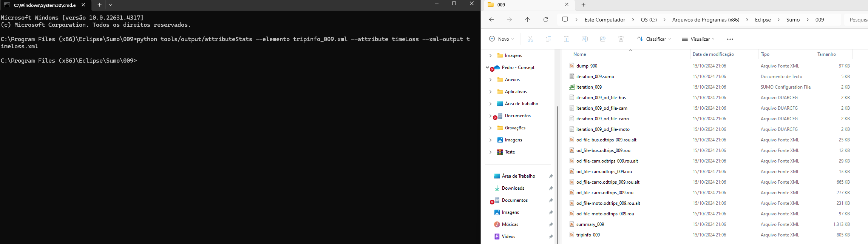Expand the Anexos folder node

click(x=490, y=80)
